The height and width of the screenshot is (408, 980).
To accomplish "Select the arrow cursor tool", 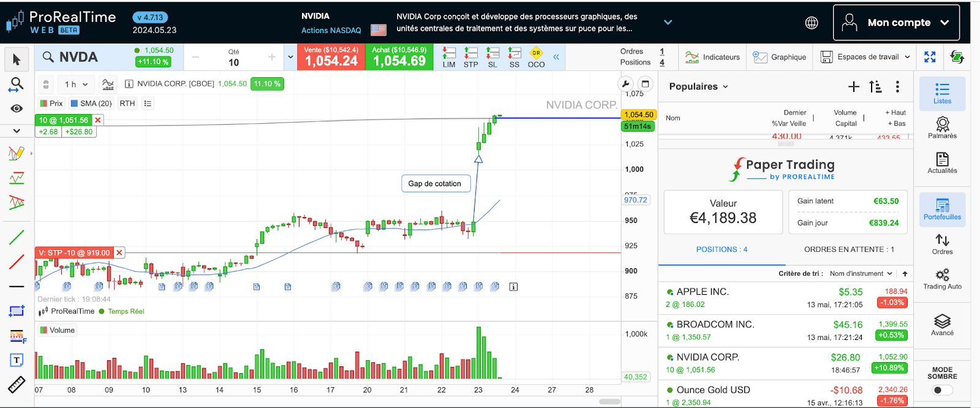I will 17,59.
